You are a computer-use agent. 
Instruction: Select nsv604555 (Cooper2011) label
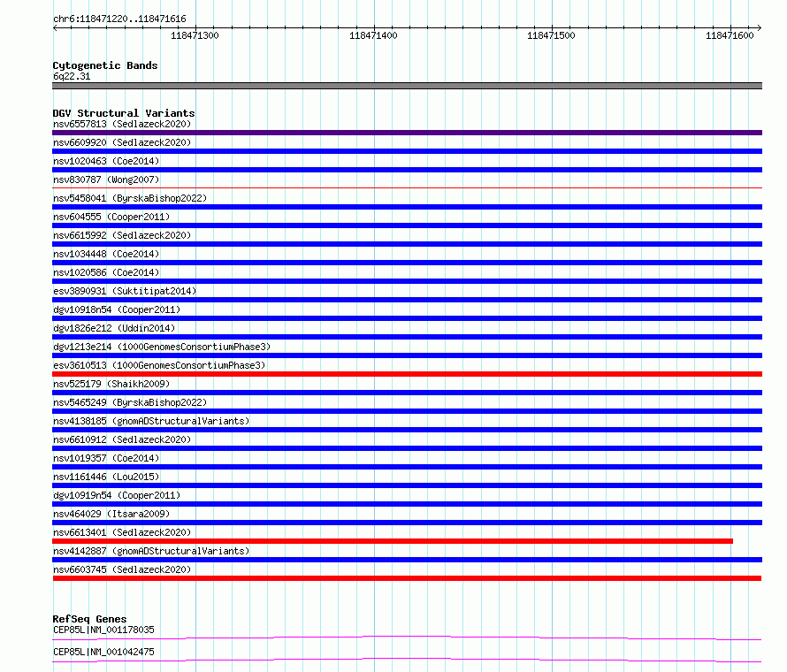pos(111,217)
